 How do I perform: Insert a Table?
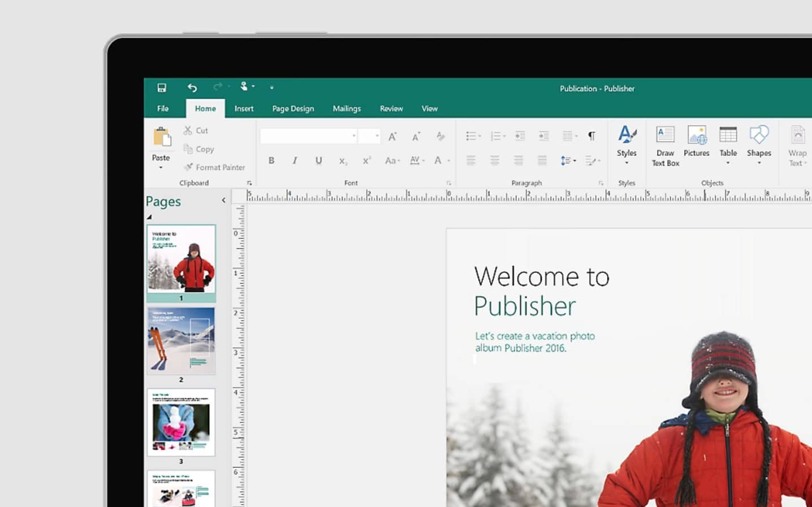click(728, 145)
